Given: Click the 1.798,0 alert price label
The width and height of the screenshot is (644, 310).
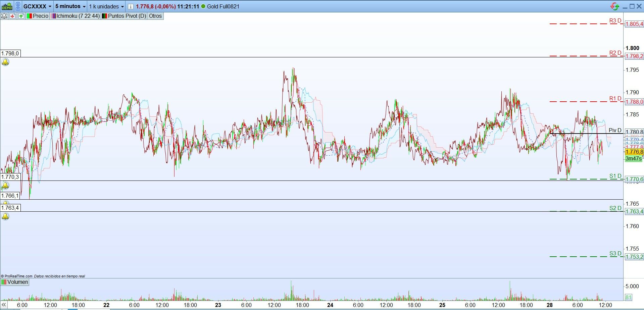Looking at the screenshot, I should pos(10,53).
